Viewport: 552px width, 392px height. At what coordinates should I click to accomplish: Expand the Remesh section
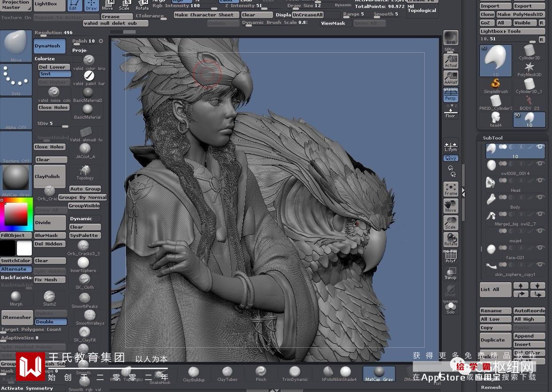pyautogui.click(x=491, y=387)
